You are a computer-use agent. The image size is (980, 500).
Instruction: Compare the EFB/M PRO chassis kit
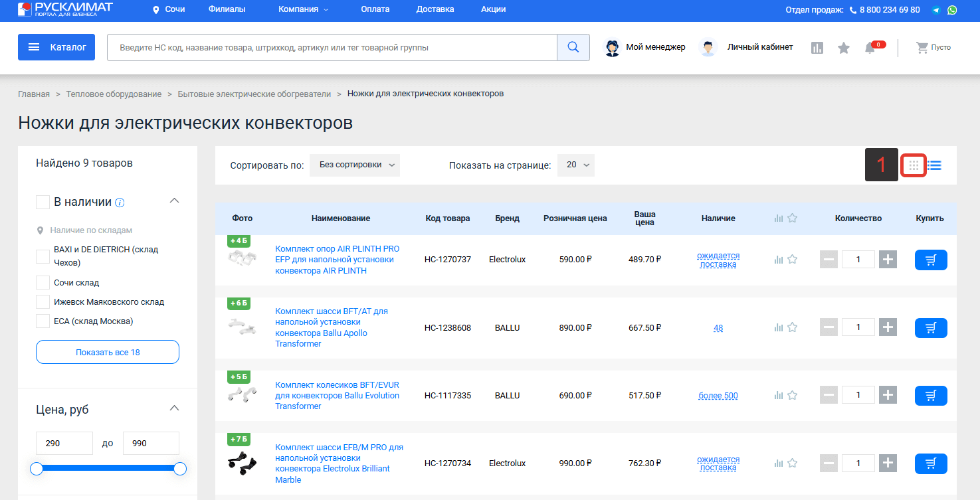tap(778, 463)
